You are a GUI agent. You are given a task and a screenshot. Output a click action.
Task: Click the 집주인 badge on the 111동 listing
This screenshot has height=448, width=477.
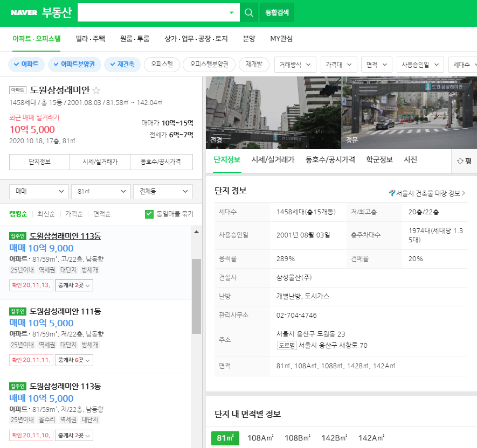click(x=18, y=312)
